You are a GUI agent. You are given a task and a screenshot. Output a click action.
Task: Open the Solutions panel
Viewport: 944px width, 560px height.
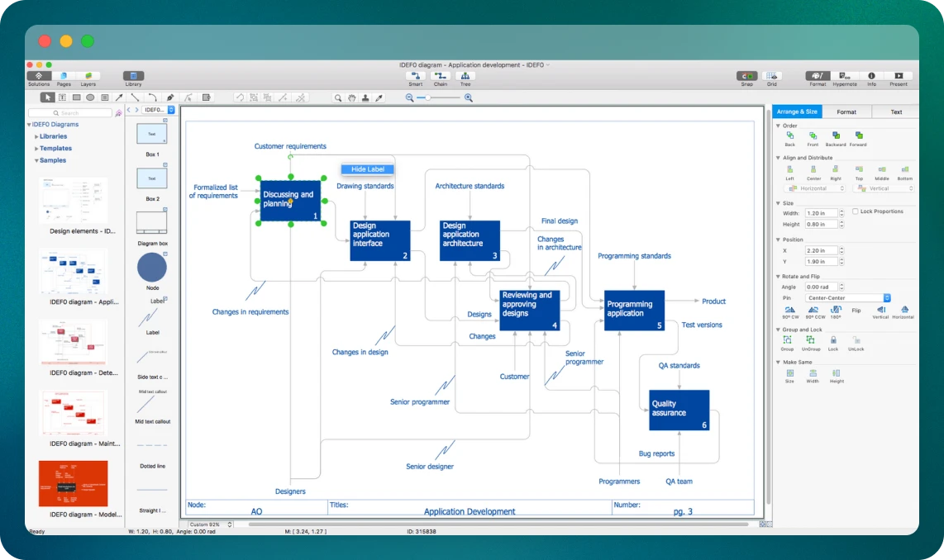(x=39, y=76)
